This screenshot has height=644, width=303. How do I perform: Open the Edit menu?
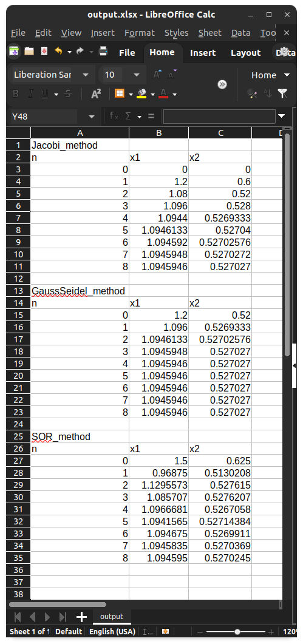43,33
